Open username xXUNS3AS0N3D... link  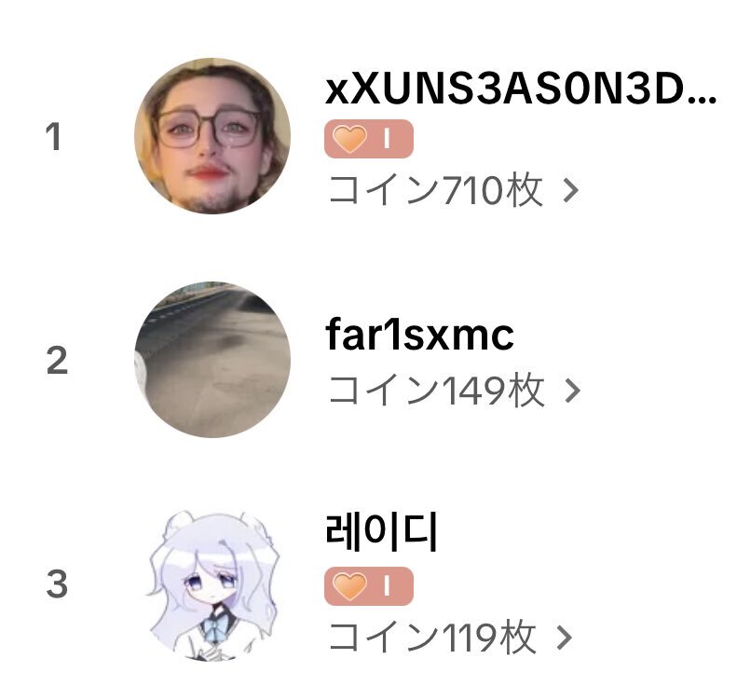(521, 89)
